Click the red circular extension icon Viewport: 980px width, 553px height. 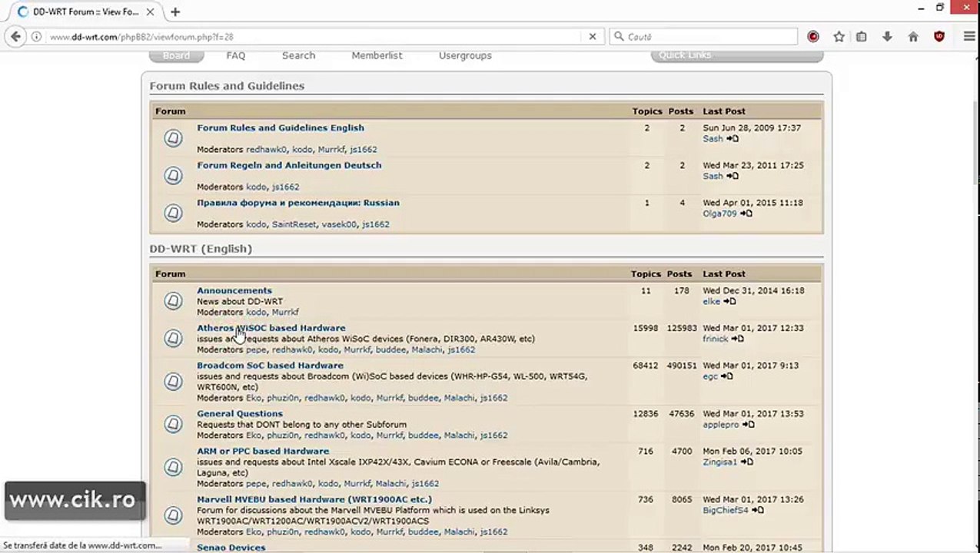point(813,36)
